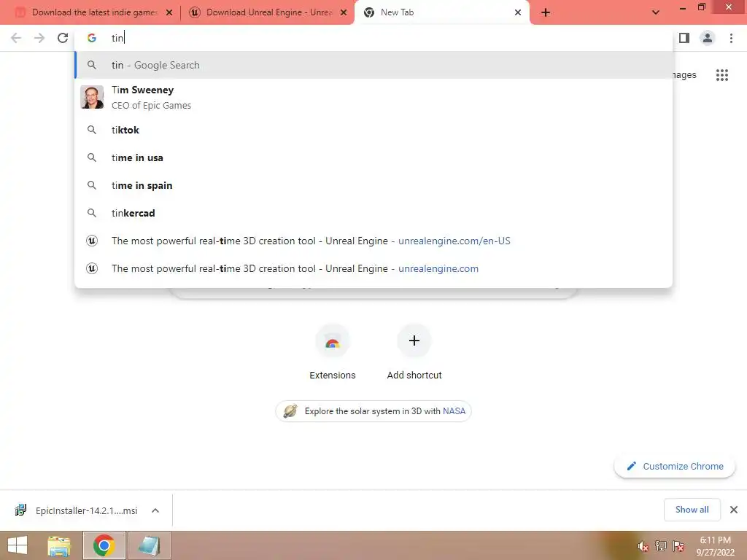Open the notepad app in taskbar

[x=149, y=545]
